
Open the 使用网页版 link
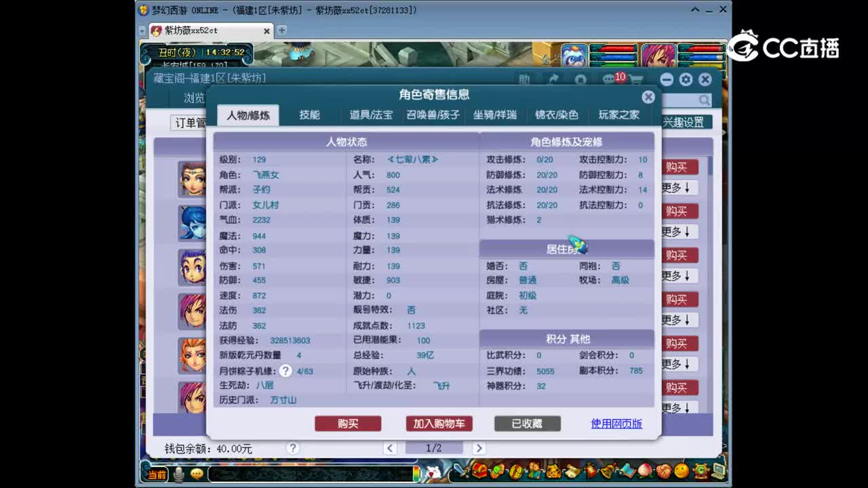(x=616, y=424)
